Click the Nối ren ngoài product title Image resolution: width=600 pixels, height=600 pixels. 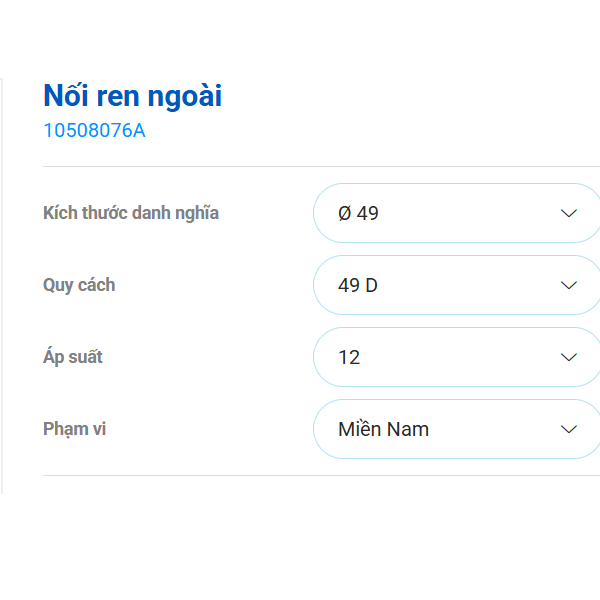(x=132, y=96)
